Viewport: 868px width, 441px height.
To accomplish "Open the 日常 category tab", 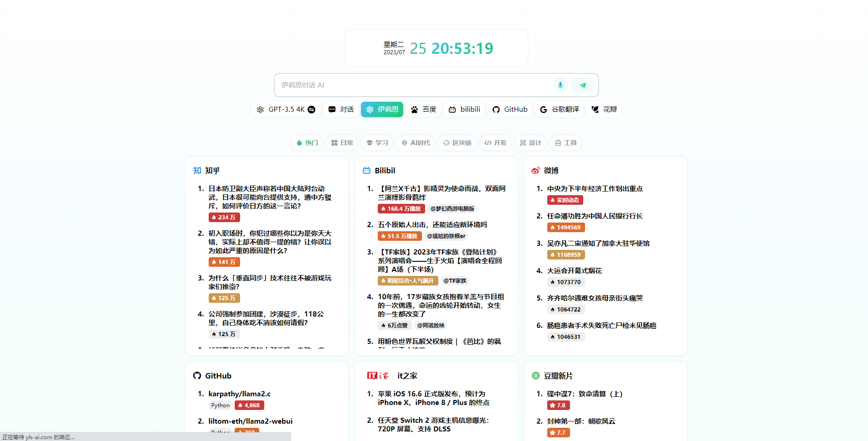I will click(x=342, y=143).
